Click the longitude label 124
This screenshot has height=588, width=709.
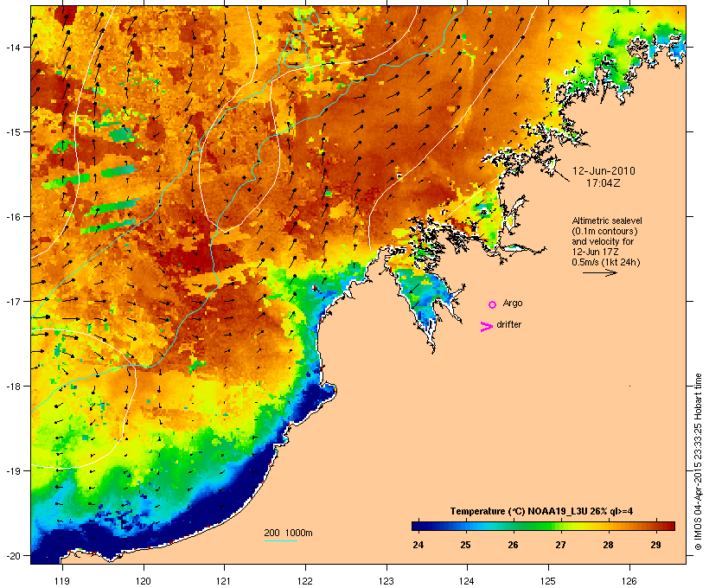(x=467, y=581)
